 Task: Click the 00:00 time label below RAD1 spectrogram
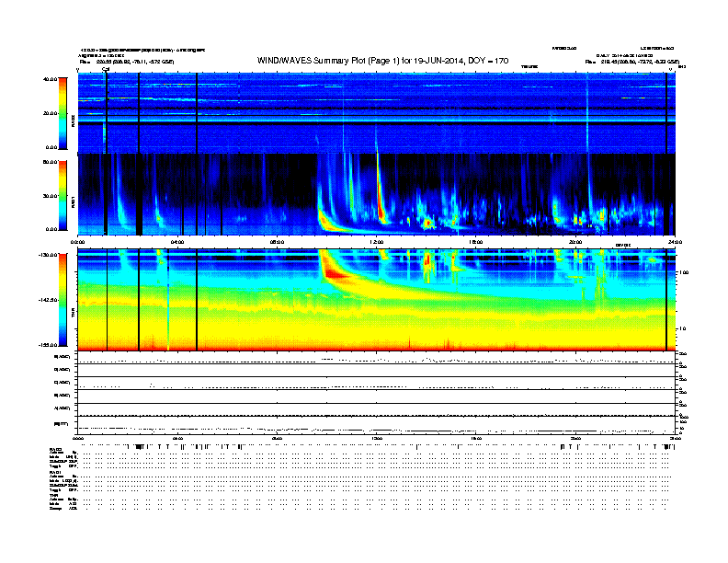pos(78,242)
